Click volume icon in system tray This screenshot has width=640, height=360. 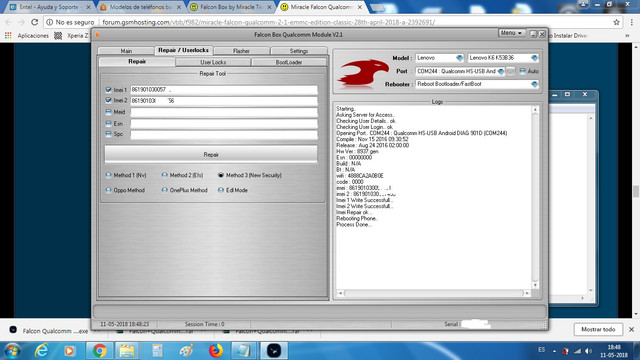(588, 351)
